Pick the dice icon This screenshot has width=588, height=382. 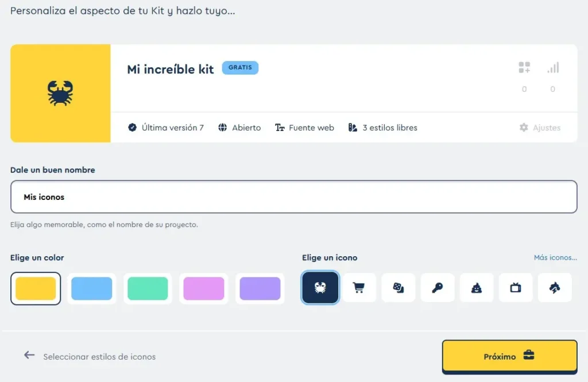(x=399, y=288)
